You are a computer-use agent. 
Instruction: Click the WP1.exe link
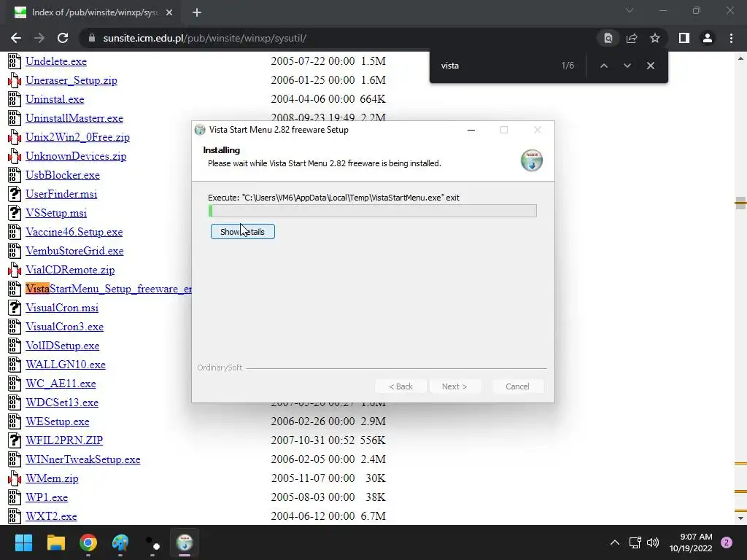point(47,497)
